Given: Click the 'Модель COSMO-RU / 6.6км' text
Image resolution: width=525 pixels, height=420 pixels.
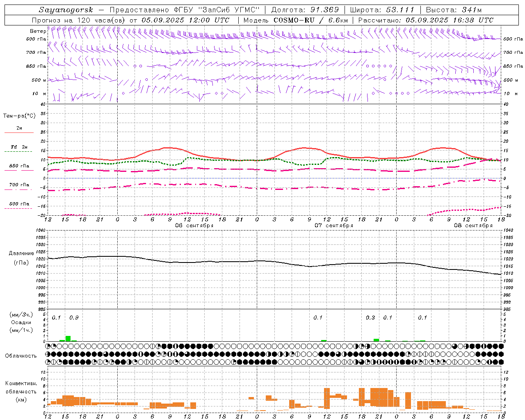Looking at the screenshot, I should pyautogui.click(x=295, y=20).
